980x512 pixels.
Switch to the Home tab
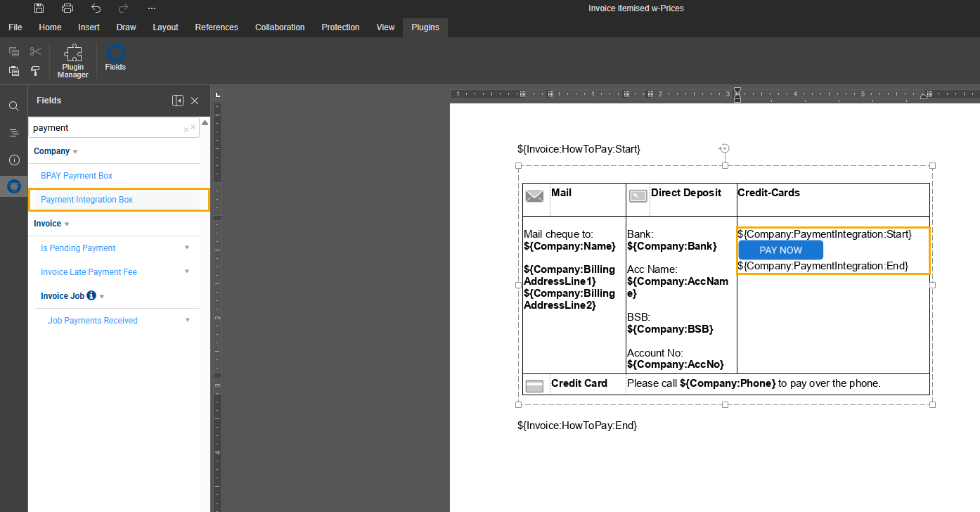tap(50, 27)
